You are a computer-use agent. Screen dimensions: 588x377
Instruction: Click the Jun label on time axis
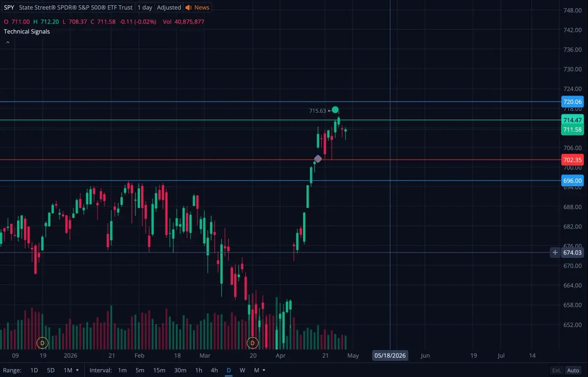(425, 355)
